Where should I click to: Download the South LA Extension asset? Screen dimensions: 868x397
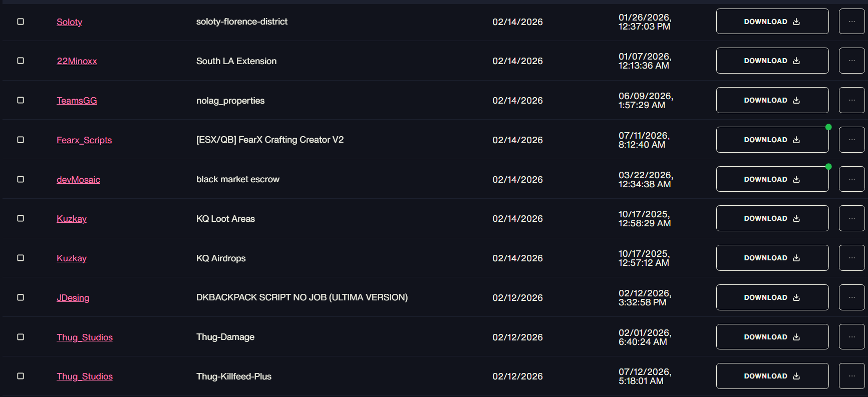coord(772,61)
